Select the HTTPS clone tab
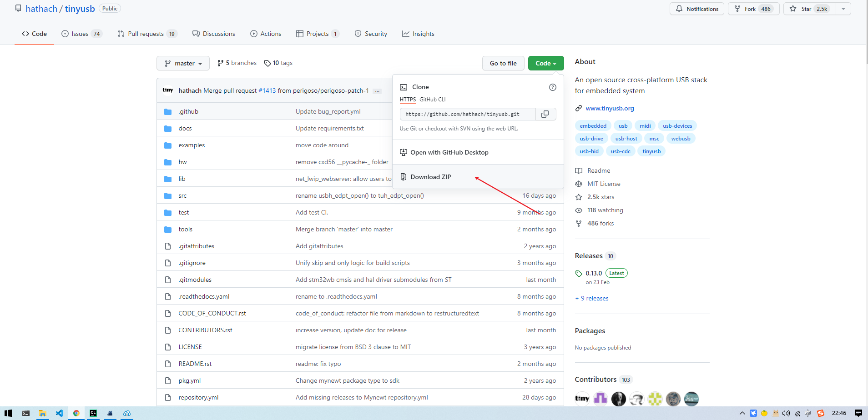Image resolution: width=868 pixels, height=420 pixels. coord(408,100)
